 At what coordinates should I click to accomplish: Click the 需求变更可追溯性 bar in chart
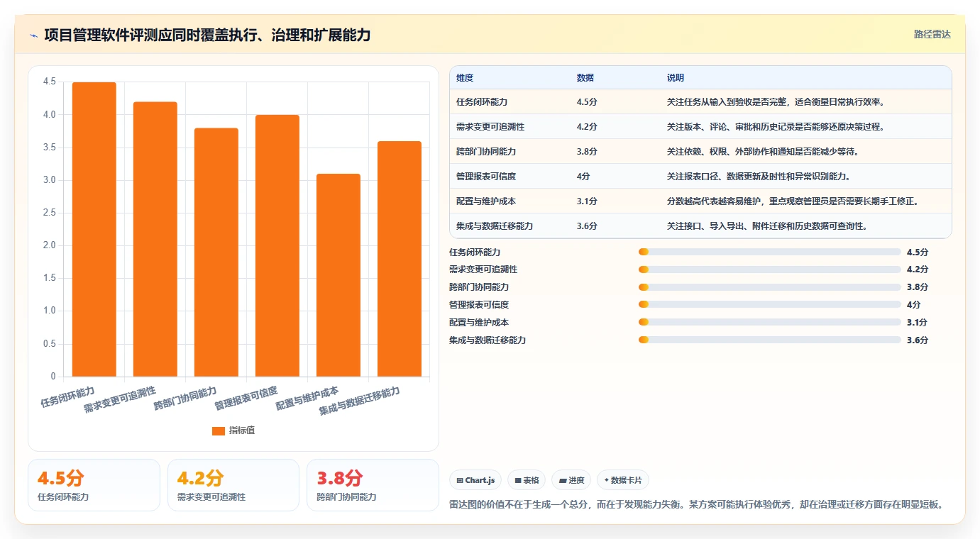(x=155, y=239)
